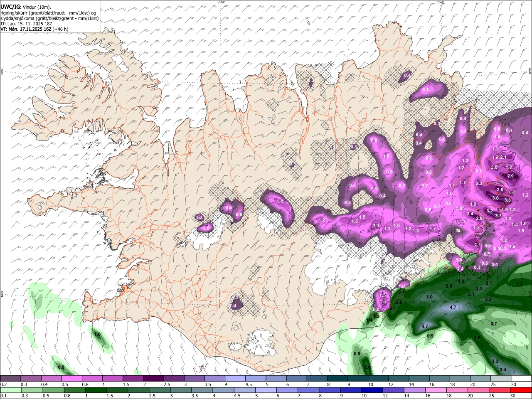Click the '15W' longitude label
532x399 pixels.
(440, 2)
